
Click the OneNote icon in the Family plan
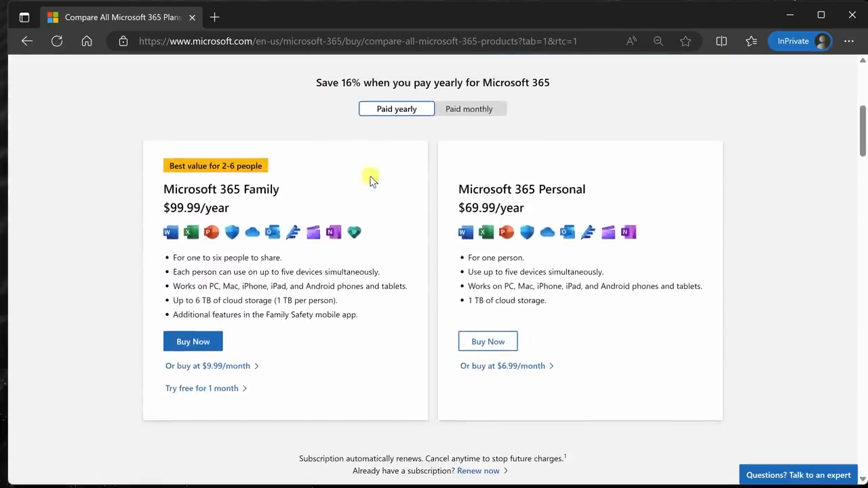pyautogui.click(x=334, y=232)
